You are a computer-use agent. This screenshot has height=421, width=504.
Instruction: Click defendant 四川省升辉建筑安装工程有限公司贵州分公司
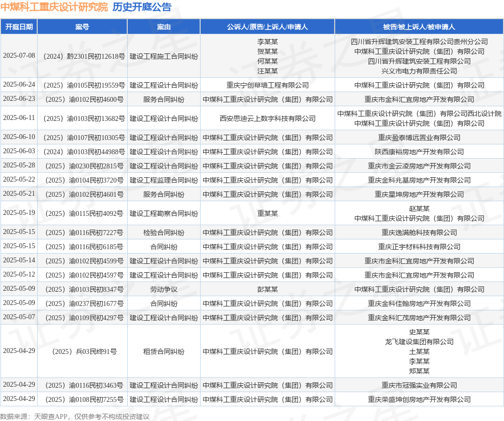[419, 42]
